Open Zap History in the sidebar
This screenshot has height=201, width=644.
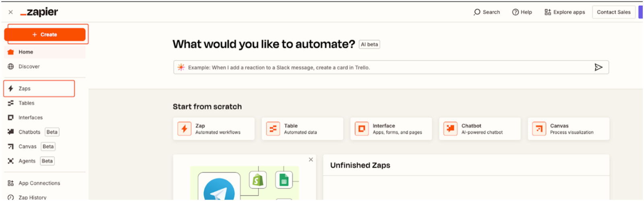click(x=45, y=197)
